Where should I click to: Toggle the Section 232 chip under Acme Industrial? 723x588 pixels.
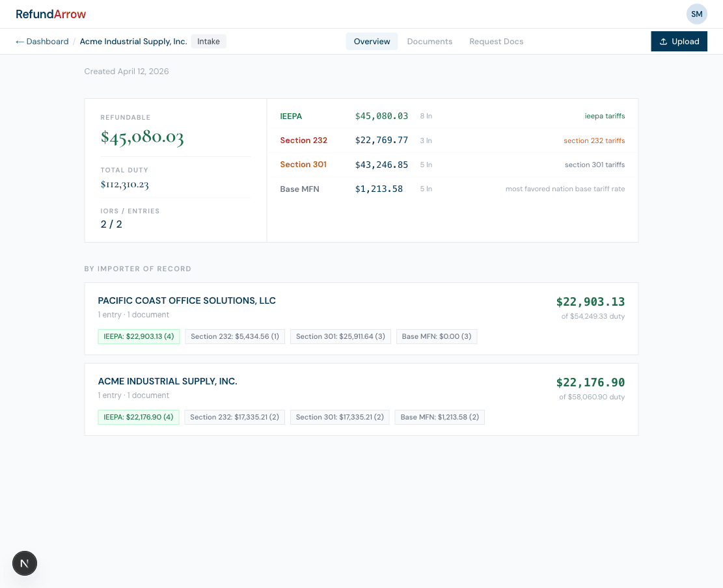(234, 417)
